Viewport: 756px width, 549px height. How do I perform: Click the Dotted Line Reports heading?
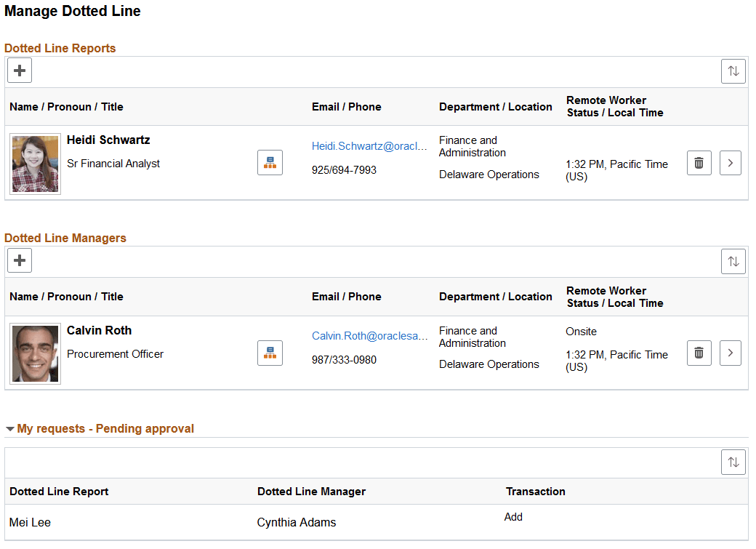(60, 48)
